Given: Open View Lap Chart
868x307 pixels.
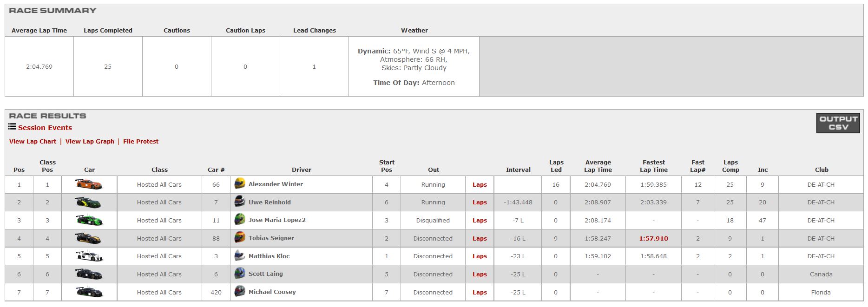Looking at the screenshot, I should click(33, 142).
